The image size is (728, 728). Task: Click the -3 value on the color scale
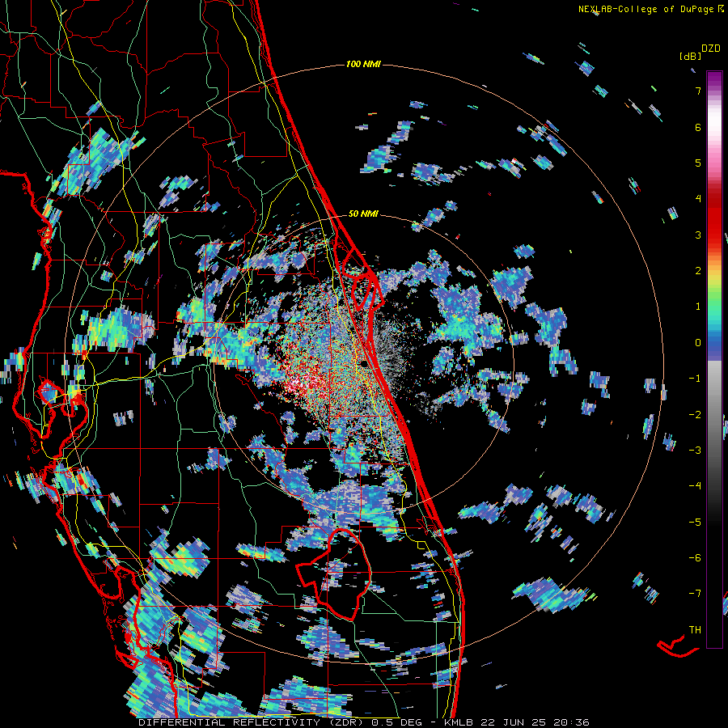point(695,451)
